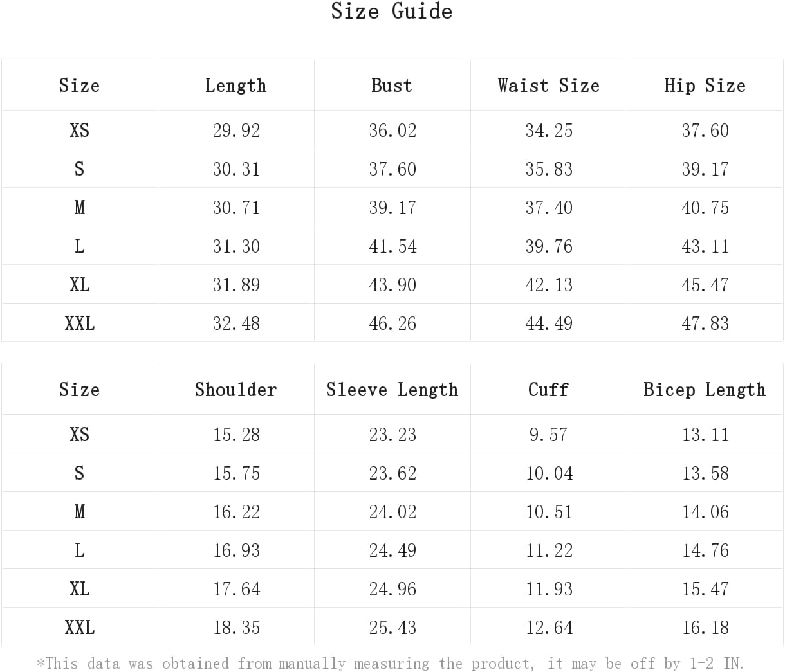785x672 pixels.
Task: Select the XS length value 29.92
Action: coord(236,131)
